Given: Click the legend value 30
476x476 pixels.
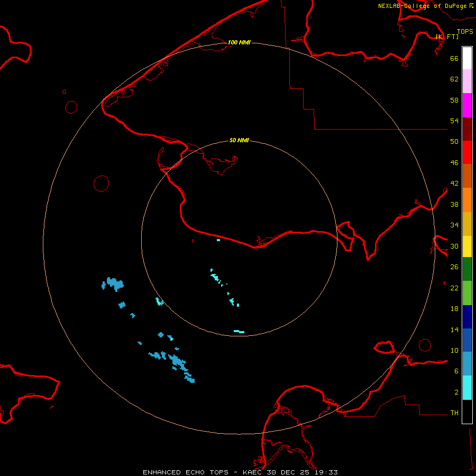Looking at the screenshot, I should (454, 246).
